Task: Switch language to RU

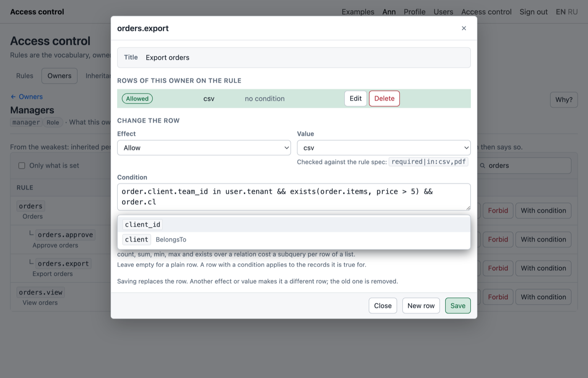Action: 573,12
